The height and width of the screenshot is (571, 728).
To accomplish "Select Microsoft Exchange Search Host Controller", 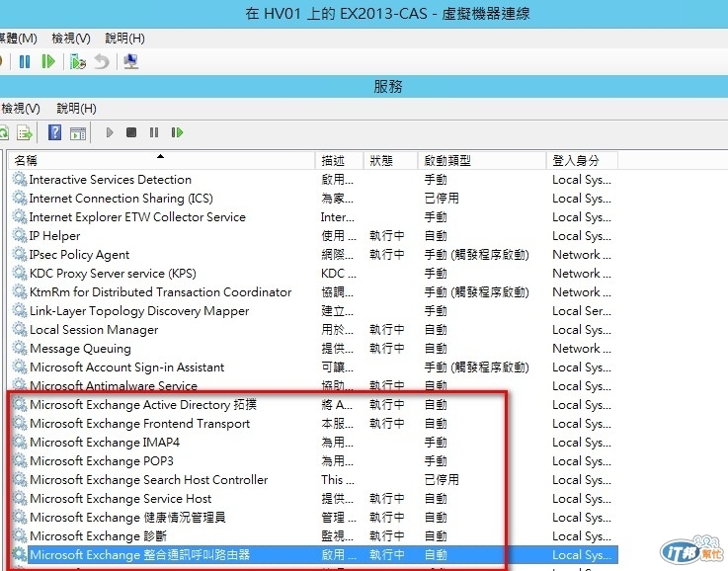I will pos(148,479).
